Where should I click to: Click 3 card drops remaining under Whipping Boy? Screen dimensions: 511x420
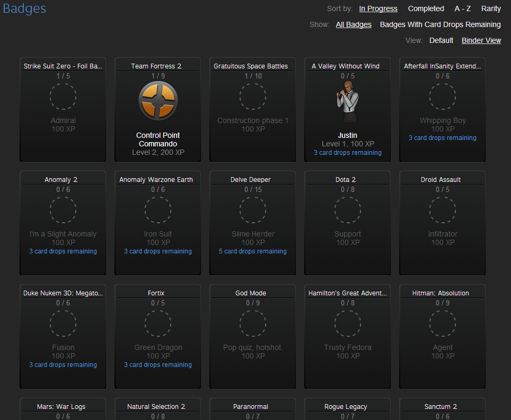(443, 138)
